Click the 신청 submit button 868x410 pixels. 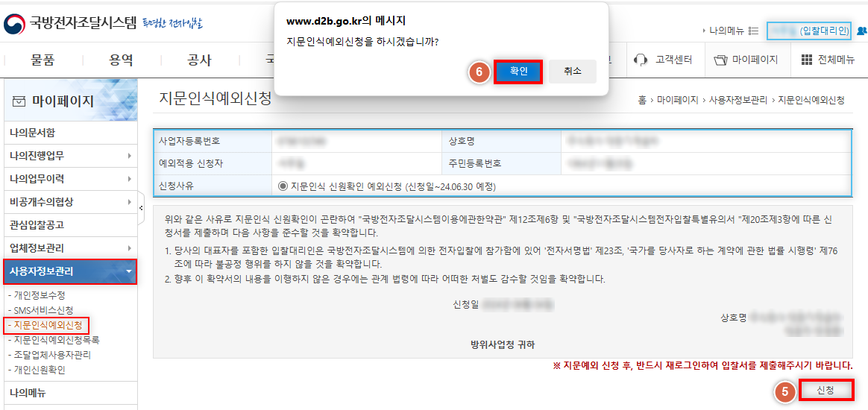825,390
